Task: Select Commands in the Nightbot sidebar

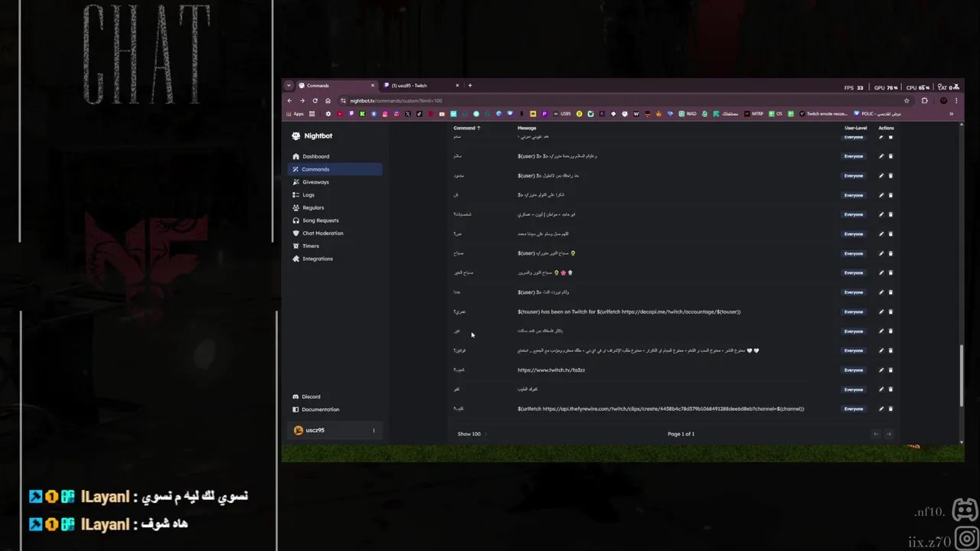Action: coord(335,169)
